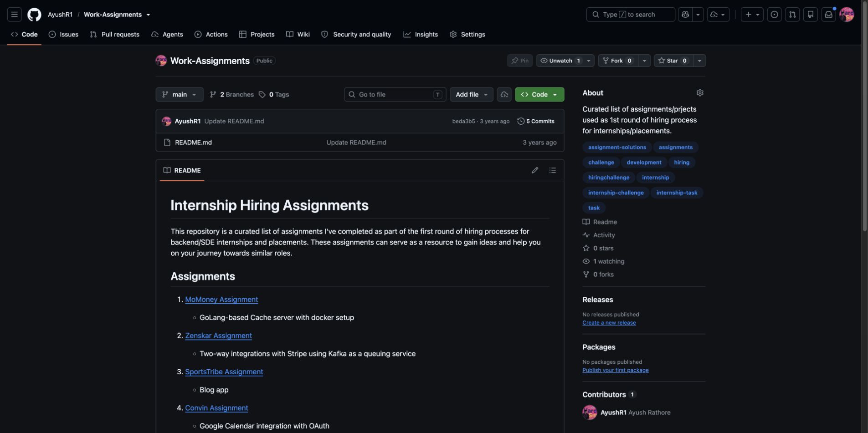
Task: Open the Zenskar Assignment link
Action: 218,336
